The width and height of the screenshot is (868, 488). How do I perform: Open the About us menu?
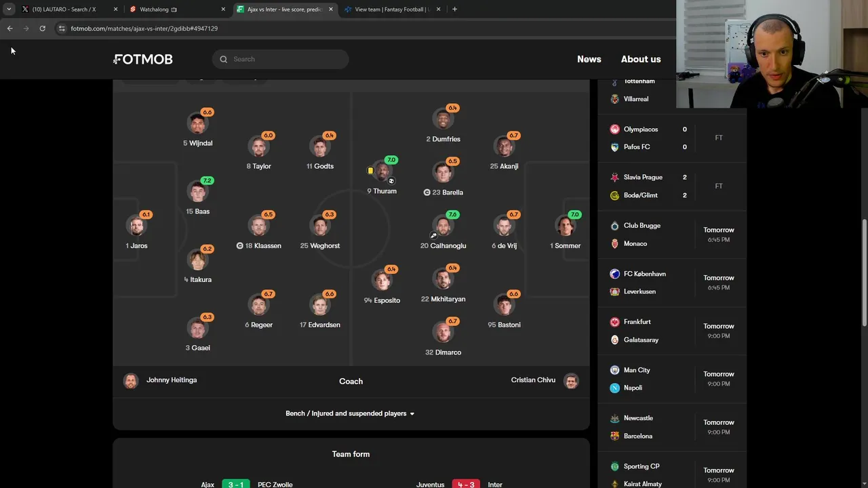click(641, 59)
